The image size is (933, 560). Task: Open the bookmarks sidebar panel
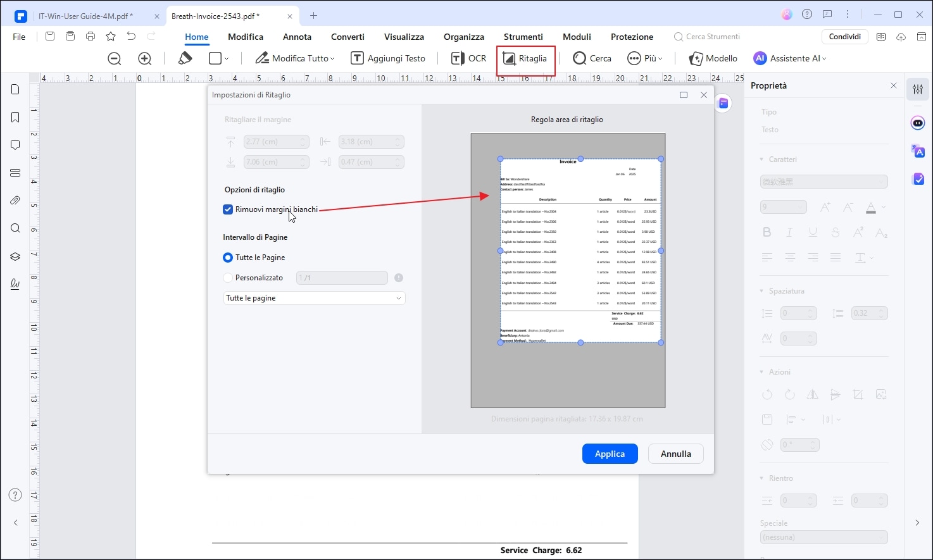(15, 118)
